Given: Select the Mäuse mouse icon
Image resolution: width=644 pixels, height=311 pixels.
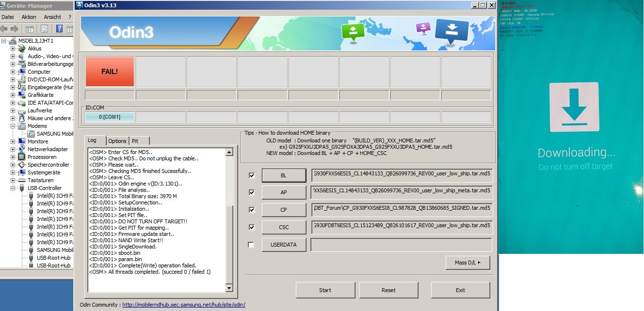Looking at the screenshot, I should [x=22, y=118].
